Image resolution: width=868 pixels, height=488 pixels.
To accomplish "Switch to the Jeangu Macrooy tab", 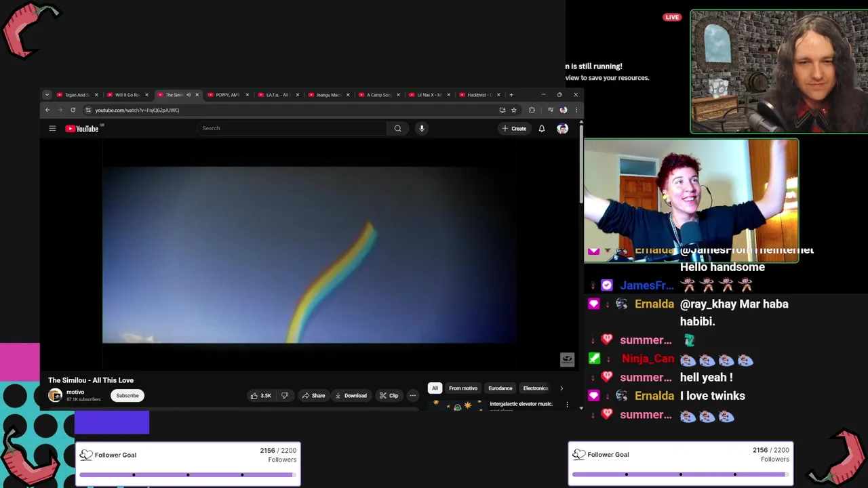I will (324, 95).
